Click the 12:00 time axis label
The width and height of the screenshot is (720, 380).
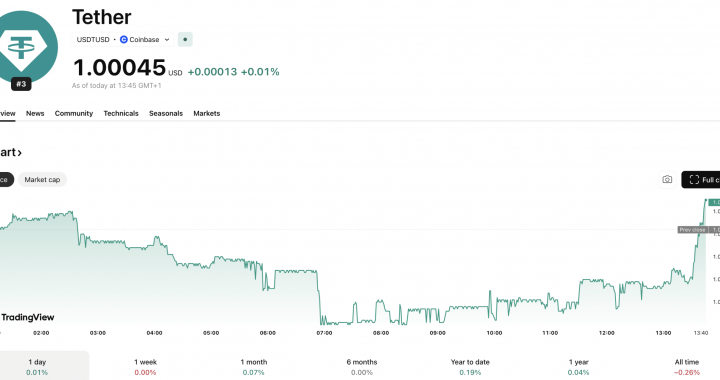[x=607, y=333]
